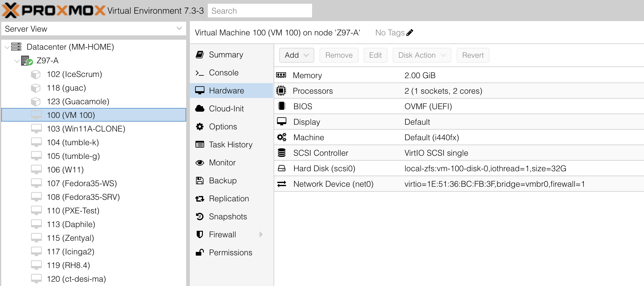
Task: Collapse the Datacenter (MM-HOME) tree
Action: tap(7, 47)
